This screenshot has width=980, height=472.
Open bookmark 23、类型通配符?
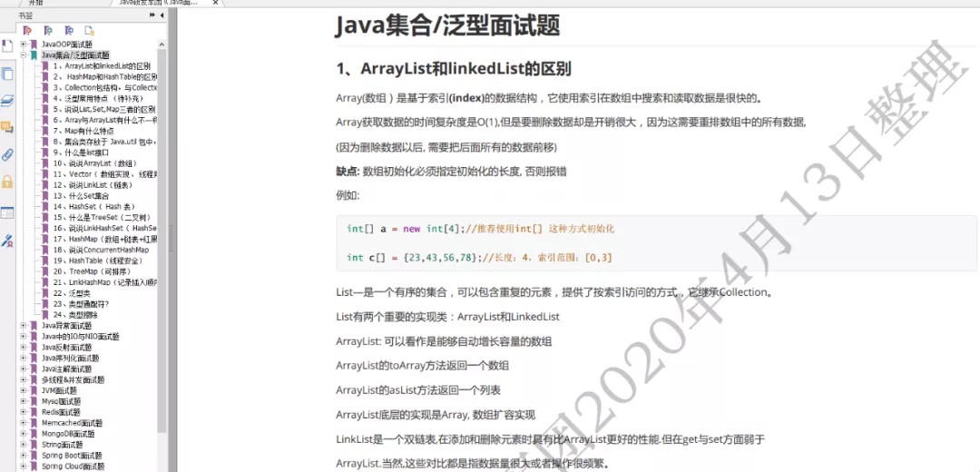[81, 304]
